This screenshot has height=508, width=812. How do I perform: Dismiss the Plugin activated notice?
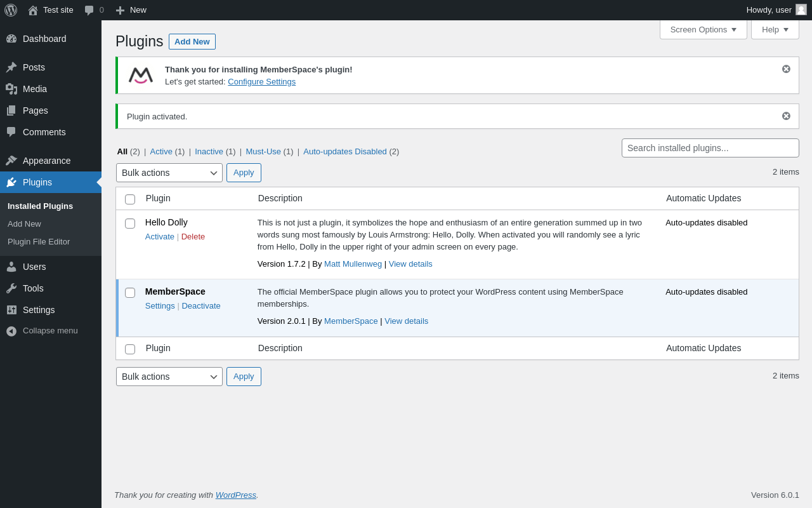click(x=786, y=116)
